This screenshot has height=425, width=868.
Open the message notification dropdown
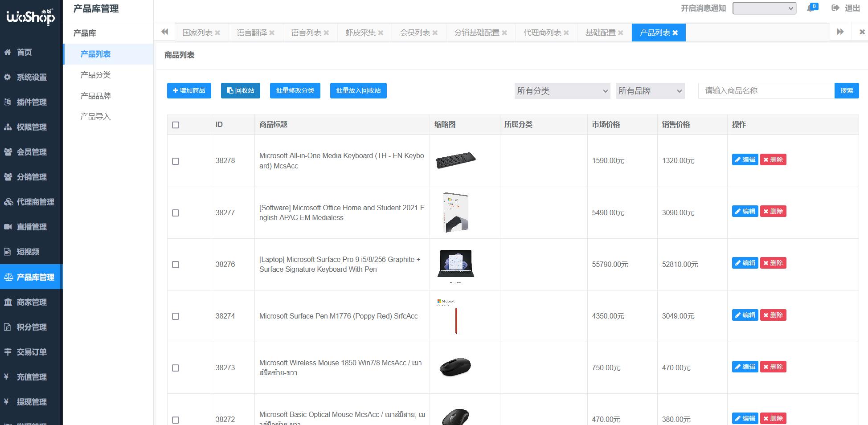(764, 8)
